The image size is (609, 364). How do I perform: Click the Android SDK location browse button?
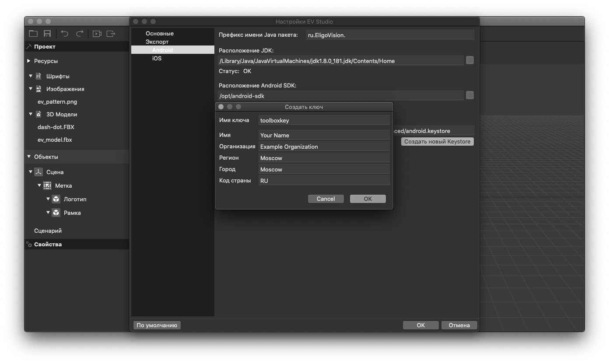coord(469,95)
